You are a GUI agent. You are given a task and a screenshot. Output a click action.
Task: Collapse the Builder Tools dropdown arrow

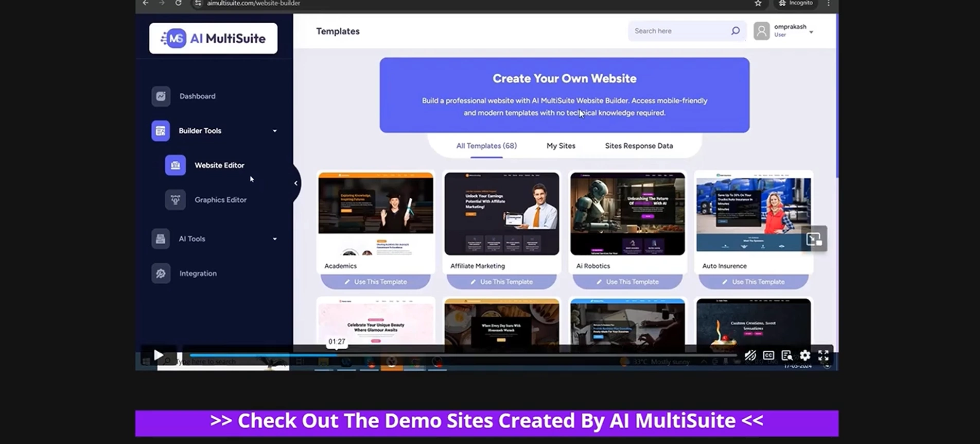click(x=275, y=131)
